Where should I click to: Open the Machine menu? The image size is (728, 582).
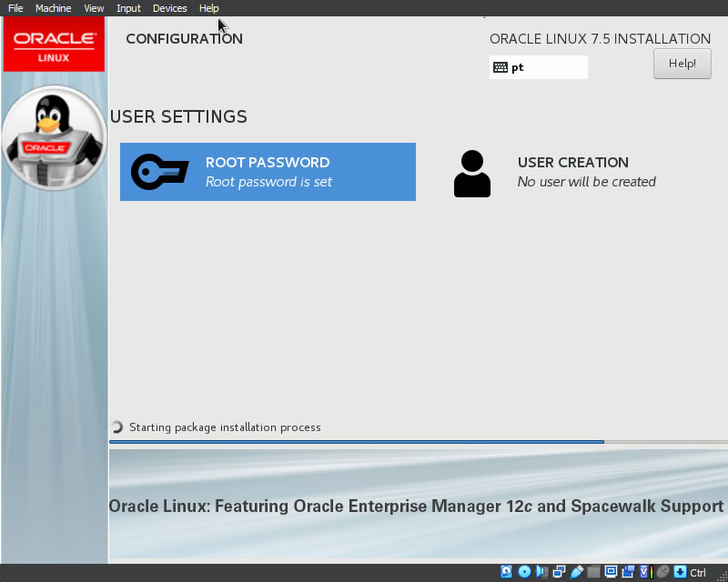click(x=53, y=8)
